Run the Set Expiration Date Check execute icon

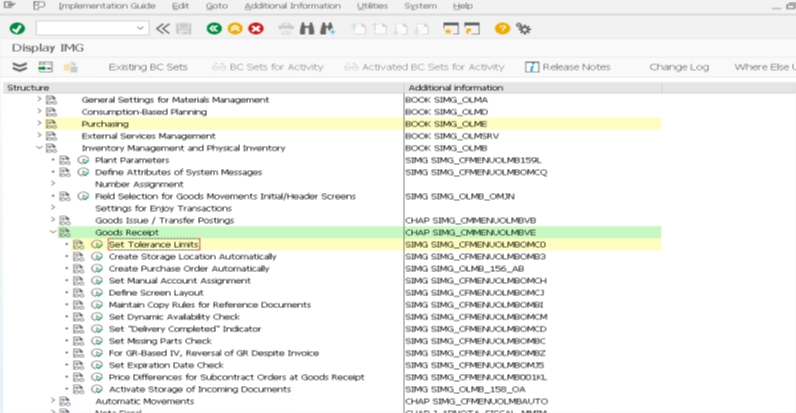click(96, 365)
